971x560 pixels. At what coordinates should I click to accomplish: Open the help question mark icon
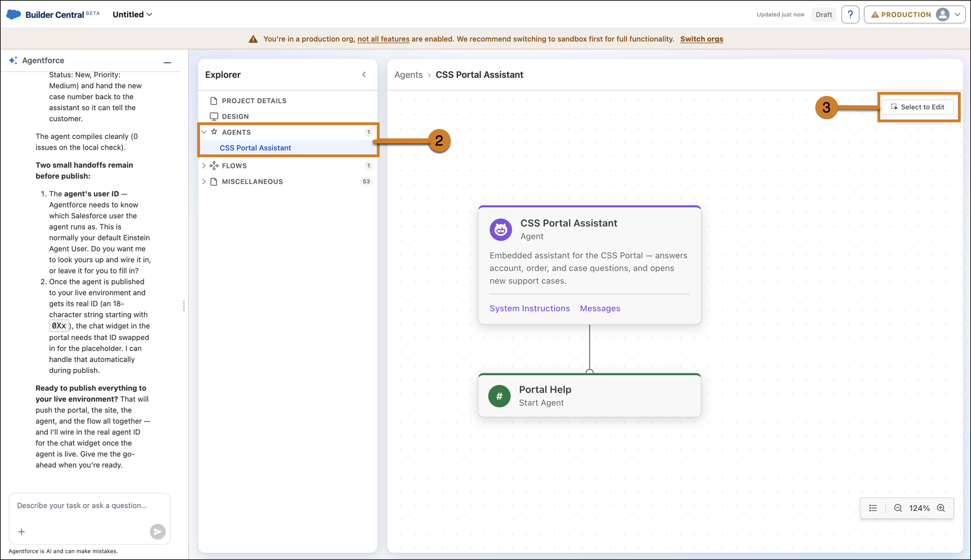[850, 15]
